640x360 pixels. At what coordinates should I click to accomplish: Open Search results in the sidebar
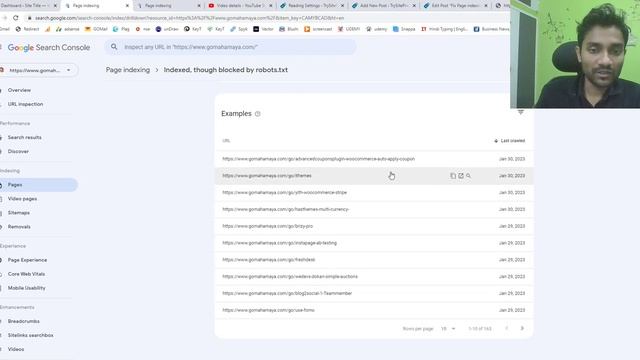(24, 138)
